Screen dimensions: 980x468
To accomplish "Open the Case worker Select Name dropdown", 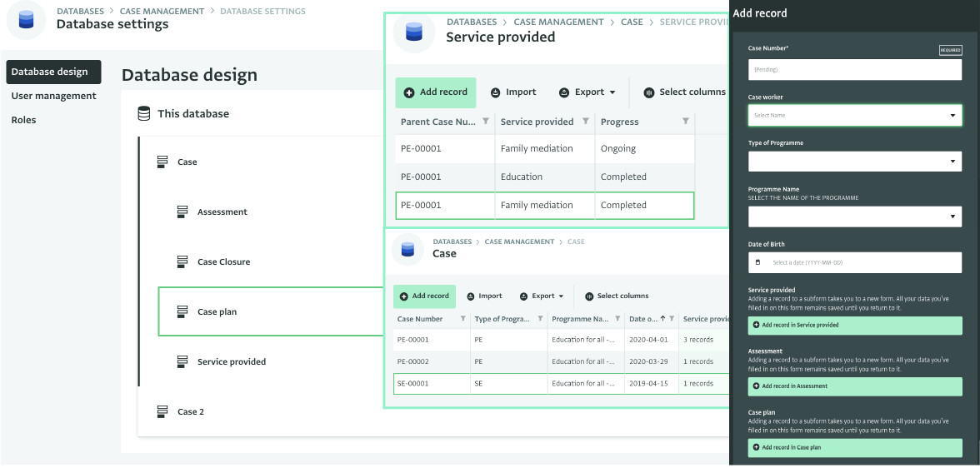I will pyautogui.click(x=855, y=115).
